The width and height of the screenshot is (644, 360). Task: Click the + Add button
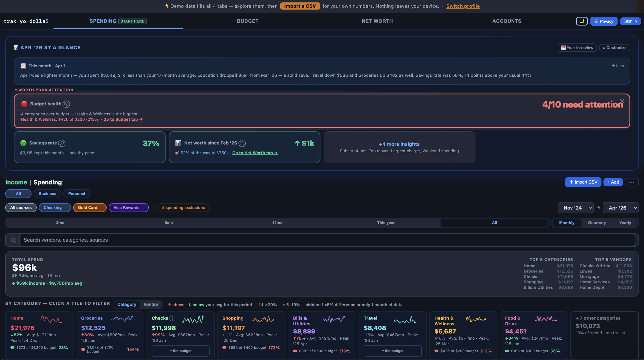point(613,182)
